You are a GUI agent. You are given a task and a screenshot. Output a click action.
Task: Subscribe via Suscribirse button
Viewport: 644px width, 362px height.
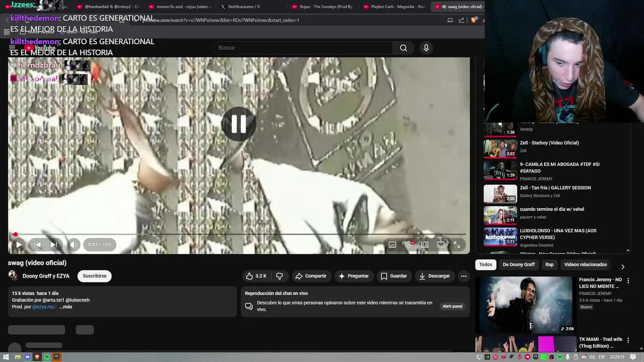95,276
